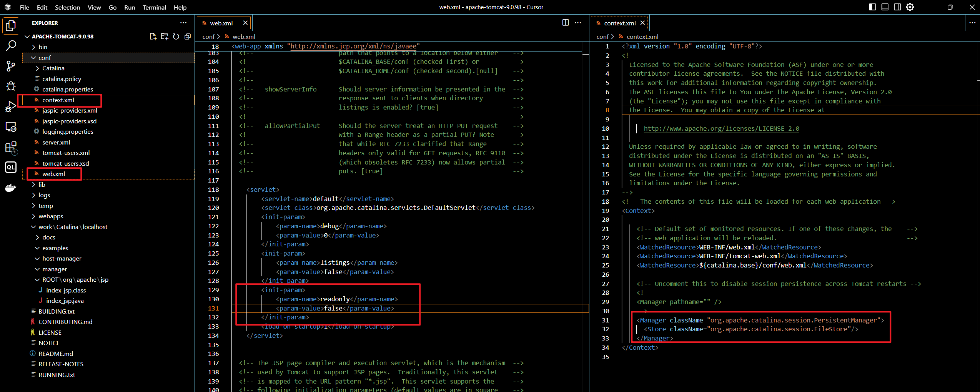Open Source Control view in activity bar
The image size is (980, 392).
pos(11,66)
